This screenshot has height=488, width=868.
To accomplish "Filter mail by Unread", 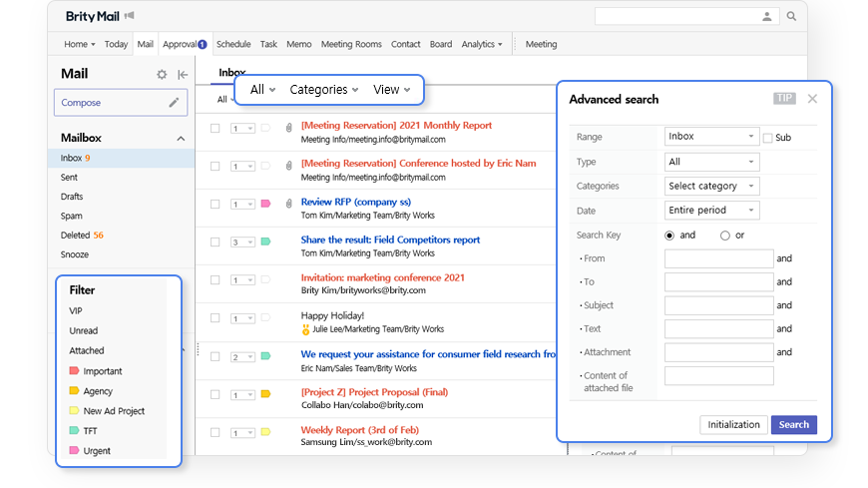I will pyautogui.click(x=84, y=330).
